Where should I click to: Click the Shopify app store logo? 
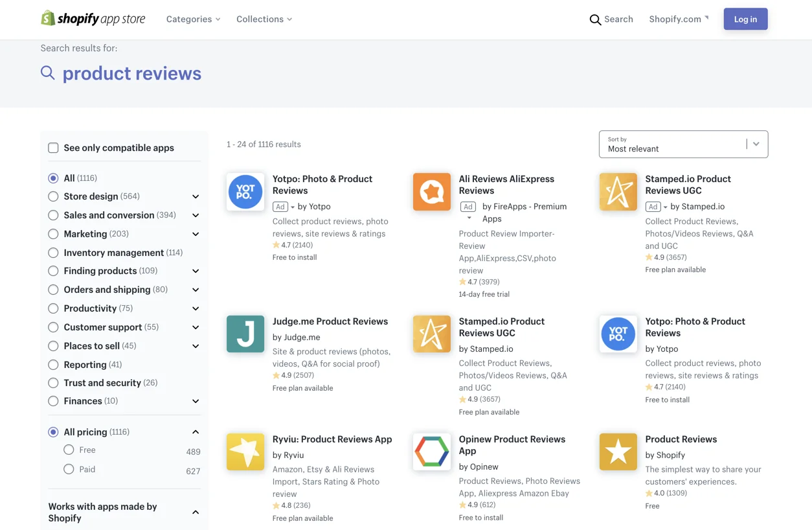(x=93, y=19)
